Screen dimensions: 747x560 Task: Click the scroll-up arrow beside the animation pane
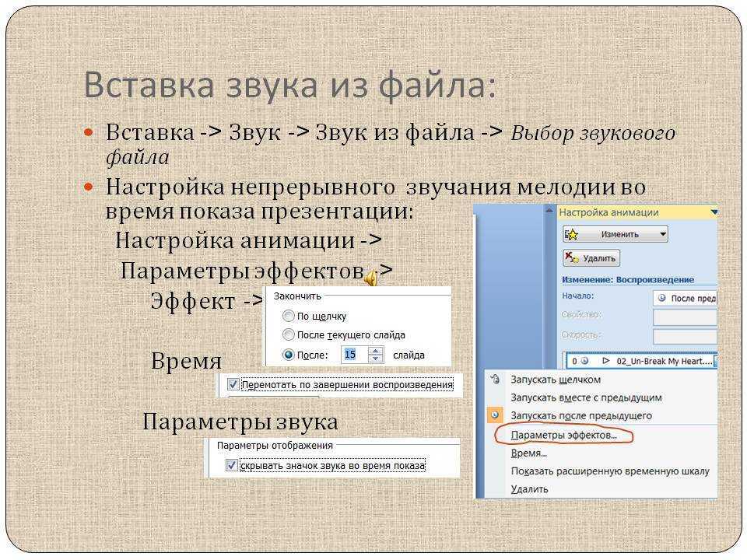[549, 210]
